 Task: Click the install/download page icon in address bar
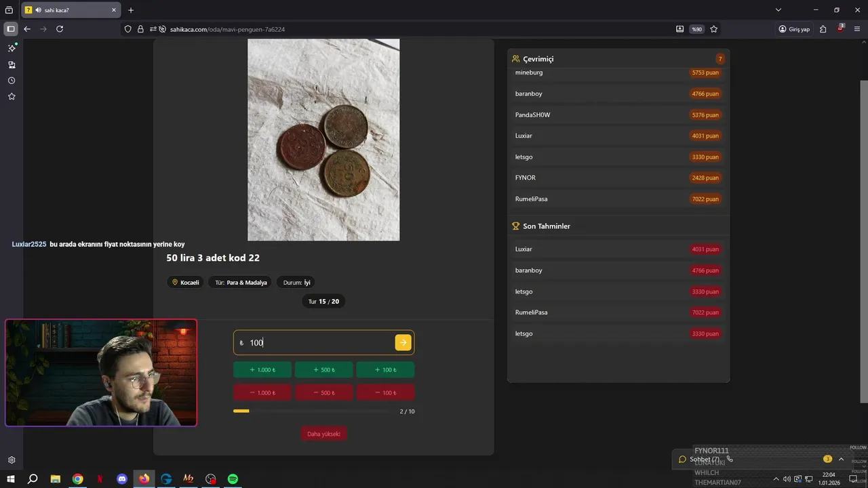coord(679,29)
